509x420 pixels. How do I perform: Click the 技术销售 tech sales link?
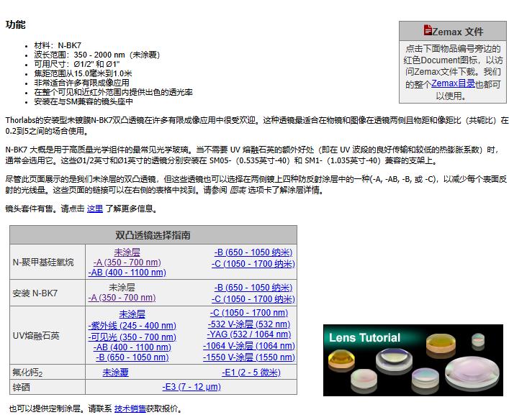click(130, 408)
